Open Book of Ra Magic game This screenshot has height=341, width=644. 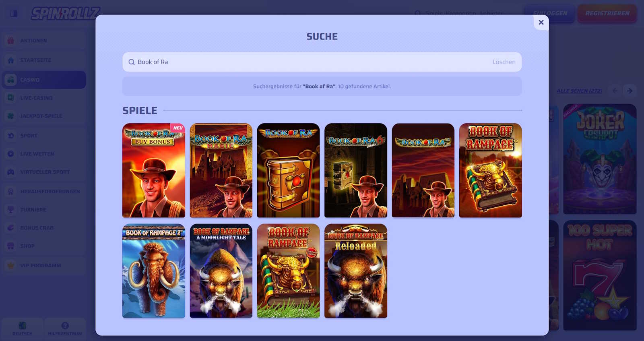point(221,170)
